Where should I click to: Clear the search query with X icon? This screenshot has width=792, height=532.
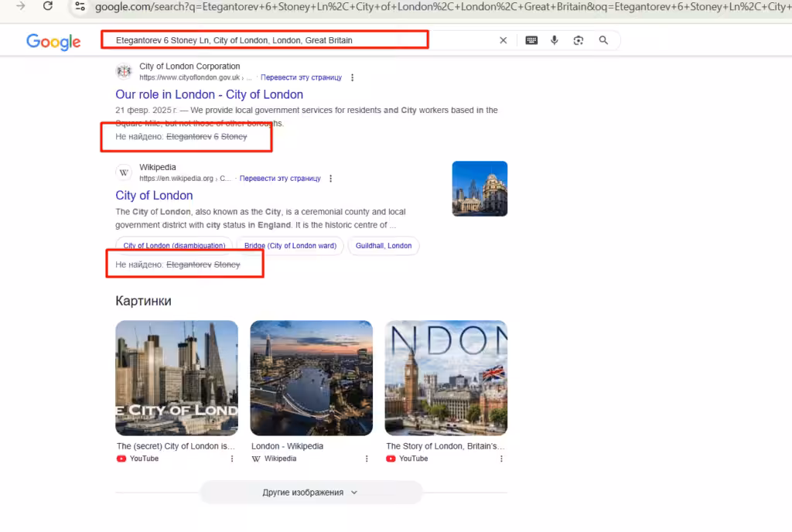(503, 40)
